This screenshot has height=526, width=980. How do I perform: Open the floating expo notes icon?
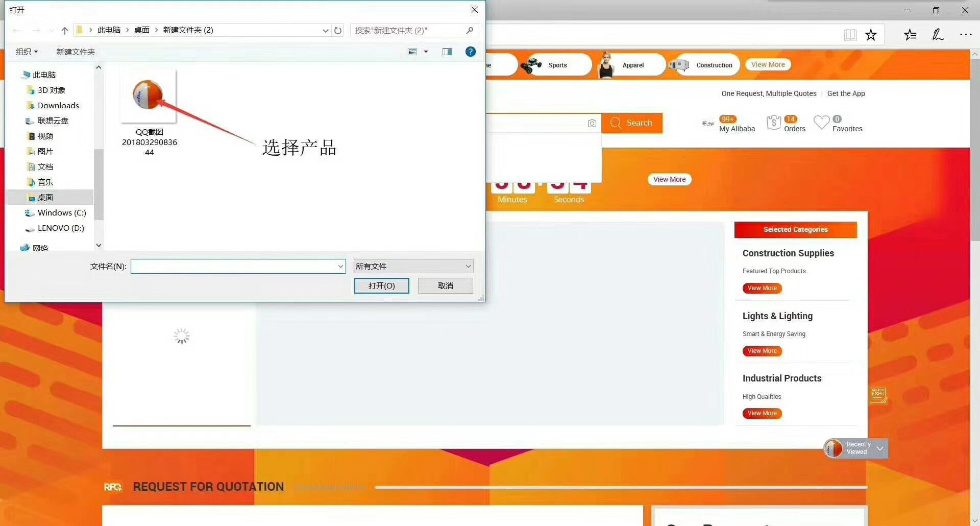pyautogui.click(x=879, y=395)
